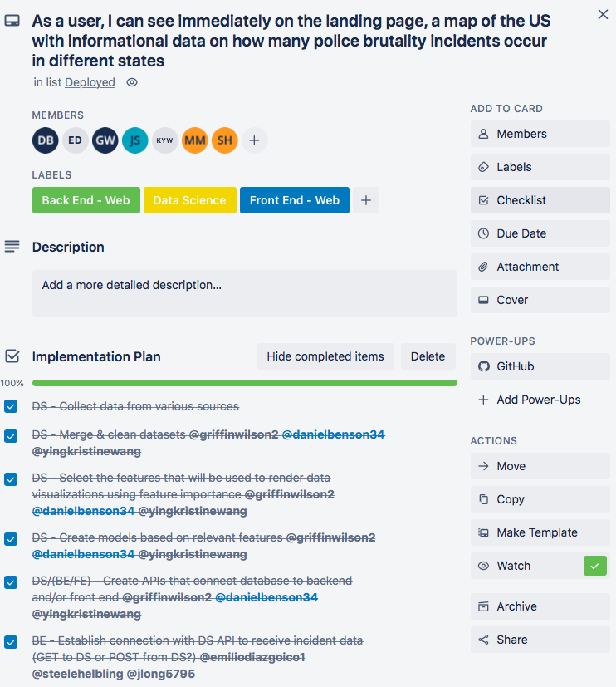Open the Due Date picker
Viewport: 616px width, 687px height.
(x=540, y=233)
